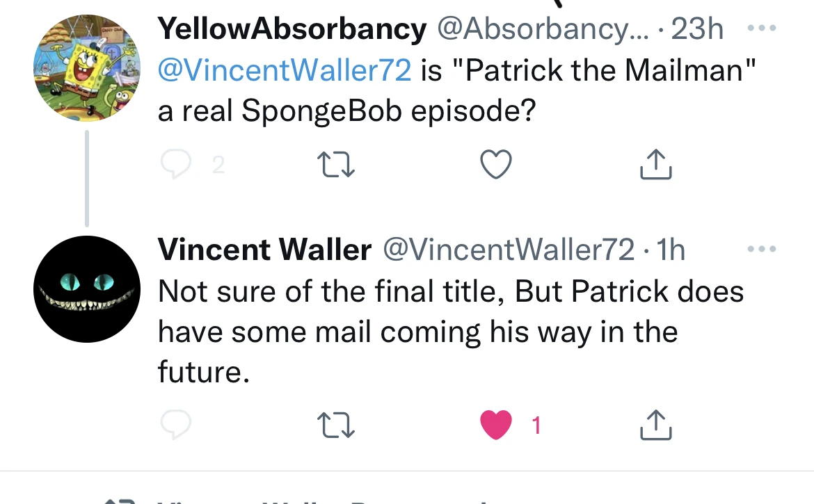The height and width of the screenshot is (504, 814).
Task: Reply to Vincent Waller's response
Action: coord(175,425)
